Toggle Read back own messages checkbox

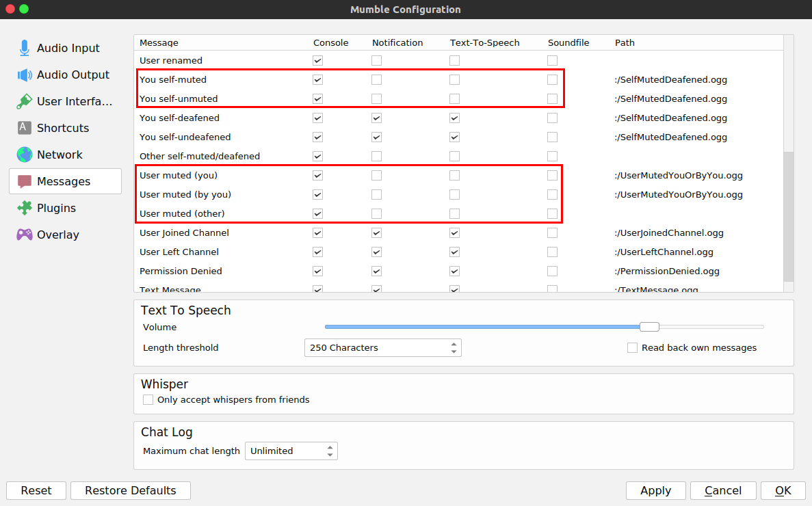pyautogui.click(x=632, y=347)
